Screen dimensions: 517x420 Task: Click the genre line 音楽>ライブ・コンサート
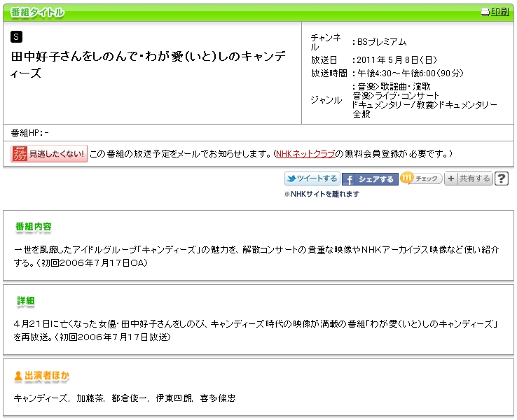click(396, 96)
